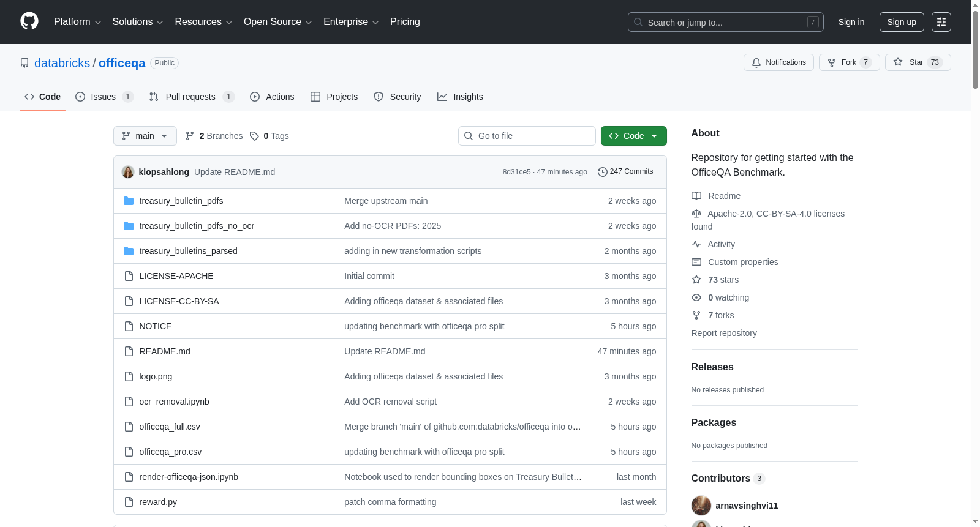Click the pulse icon next to Activity
This screenshot has width=980, height=527.
click(x=696, y=244)
